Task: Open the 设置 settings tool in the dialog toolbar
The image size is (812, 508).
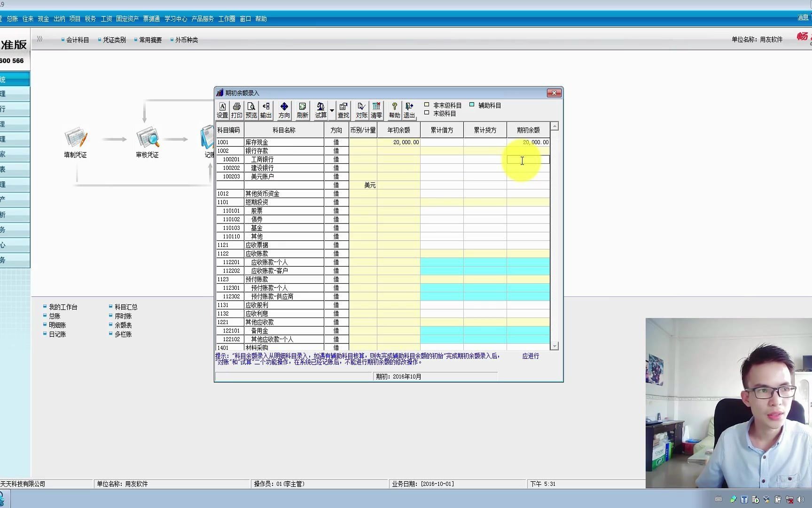Action: 222,111
